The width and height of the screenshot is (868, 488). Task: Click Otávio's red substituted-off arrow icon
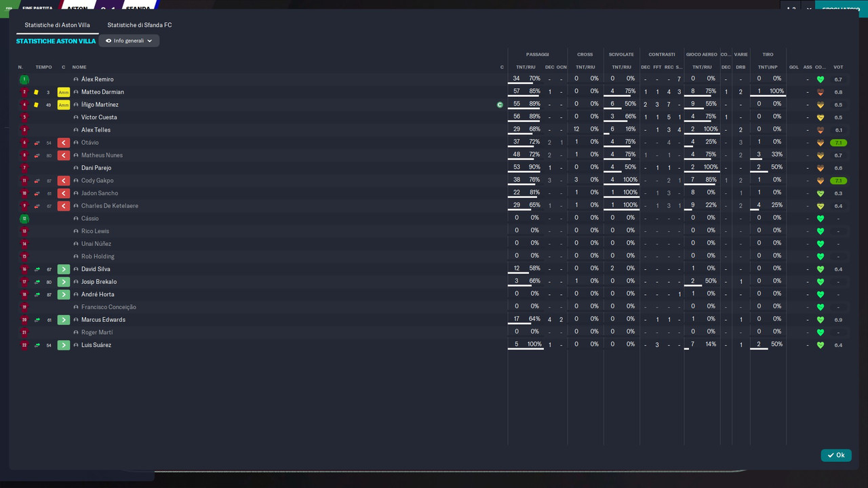point(64,143)
